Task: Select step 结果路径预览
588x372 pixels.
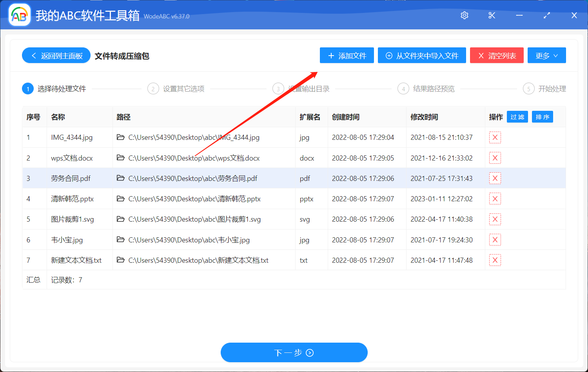Action: 435,88
